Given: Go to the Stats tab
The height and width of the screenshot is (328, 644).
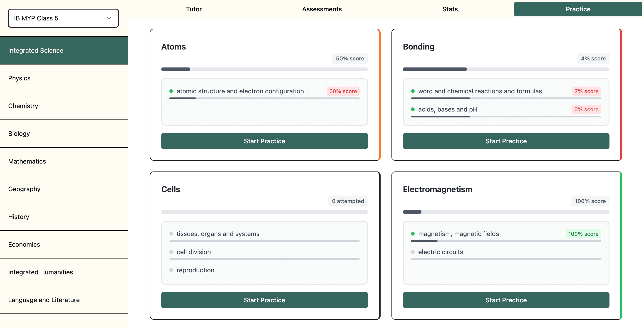Looking at the screenshot, I should [450, 9].
